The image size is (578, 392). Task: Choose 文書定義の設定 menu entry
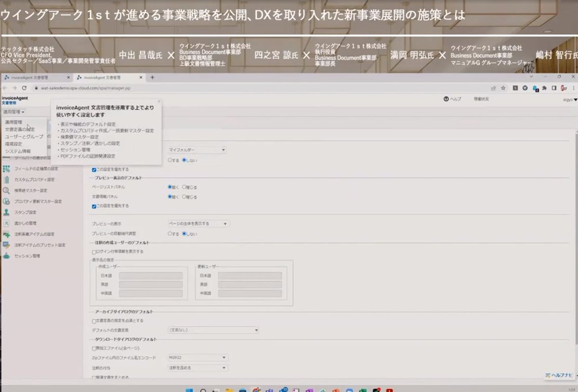coord(20,130)
